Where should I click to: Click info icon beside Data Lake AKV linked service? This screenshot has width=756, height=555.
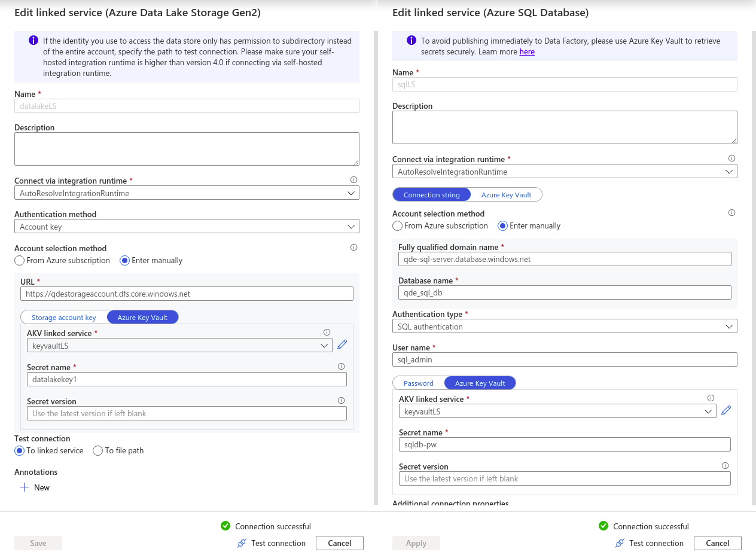(x=327, y=333)
